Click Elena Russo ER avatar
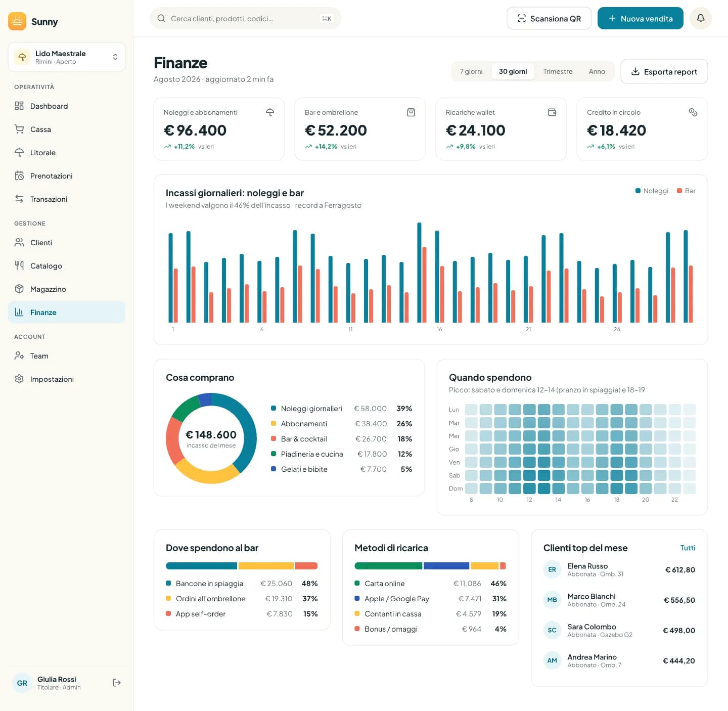The image size is (728, 711). [552, 569]
